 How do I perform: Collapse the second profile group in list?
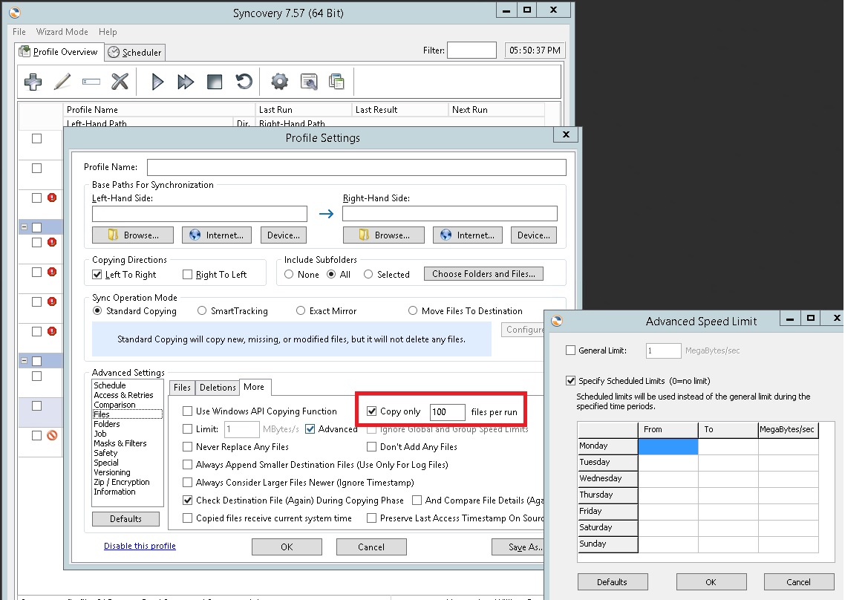[x=25, y=360]
